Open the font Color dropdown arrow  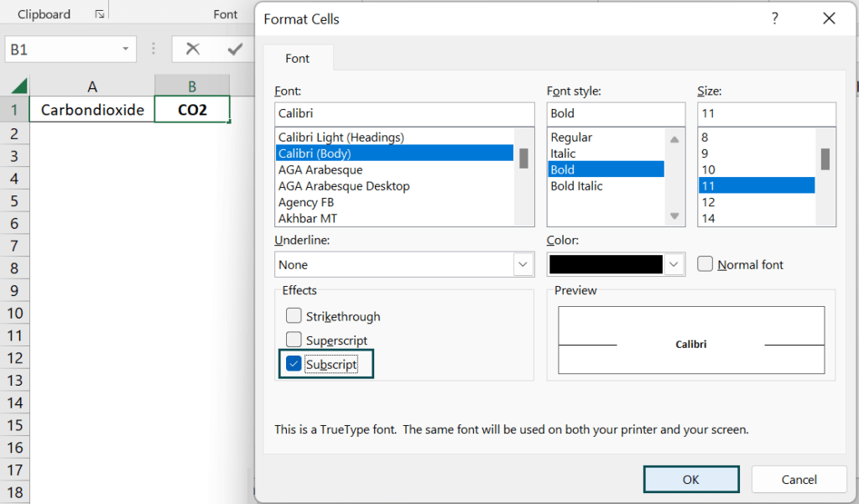(x=674, y=265)
